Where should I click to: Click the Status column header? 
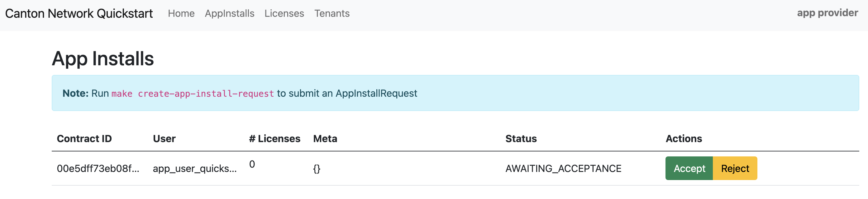521,138
